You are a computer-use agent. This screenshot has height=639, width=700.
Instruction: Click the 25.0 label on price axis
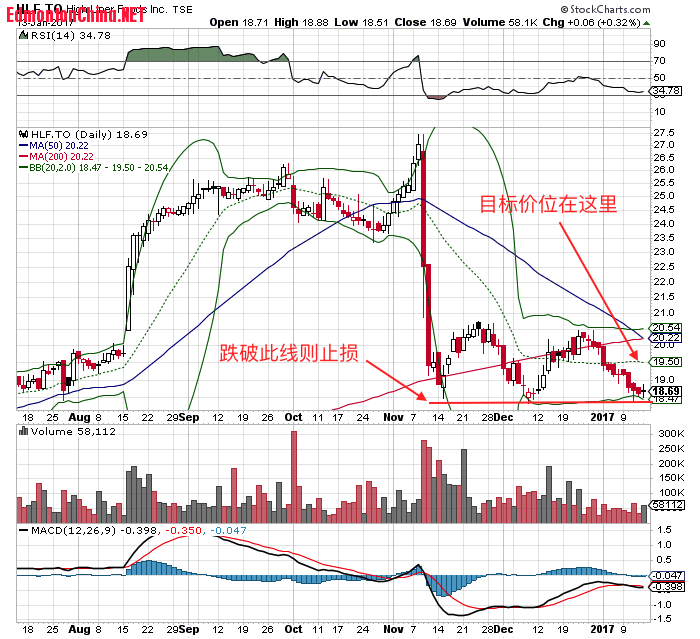tap(664, 196)
